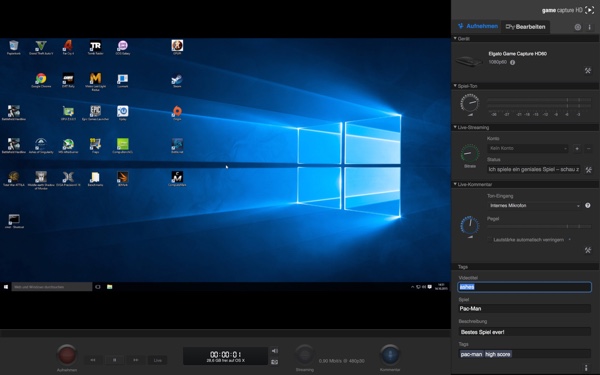The image size is (600, 375).
Task: Open preferences gear icon in top panel
Action: point(577,27)
